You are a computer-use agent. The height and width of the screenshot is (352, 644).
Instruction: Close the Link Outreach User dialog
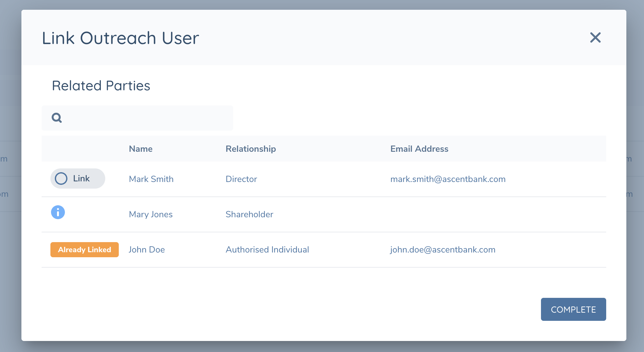click(x=595, y=38)
